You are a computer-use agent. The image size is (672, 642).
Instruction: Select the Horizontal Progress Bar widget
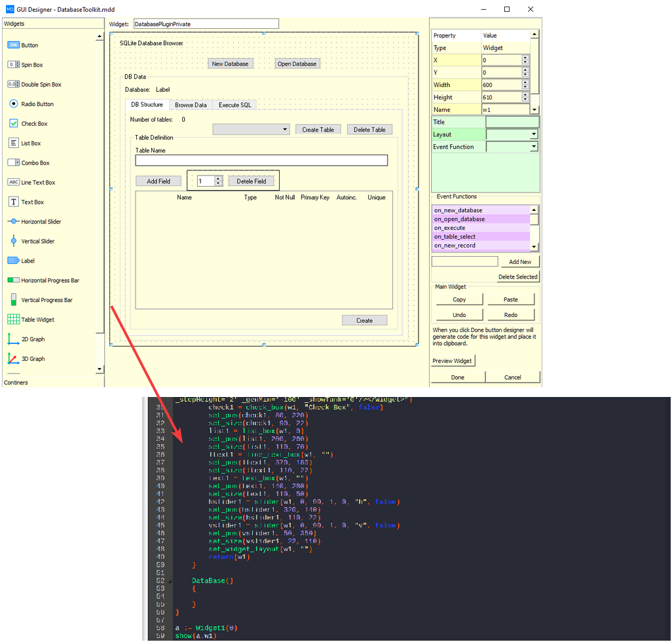(50, 280)
